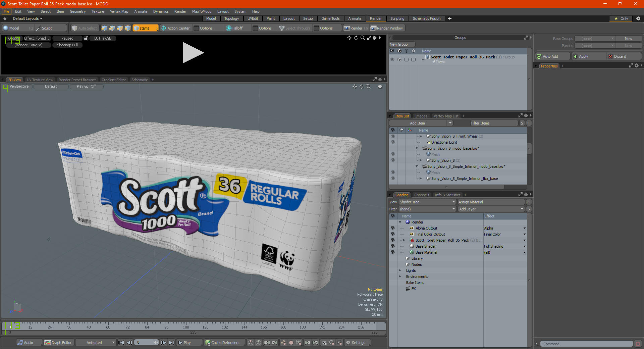
Task: Open preview viewport gear settings
Action: 375,38
